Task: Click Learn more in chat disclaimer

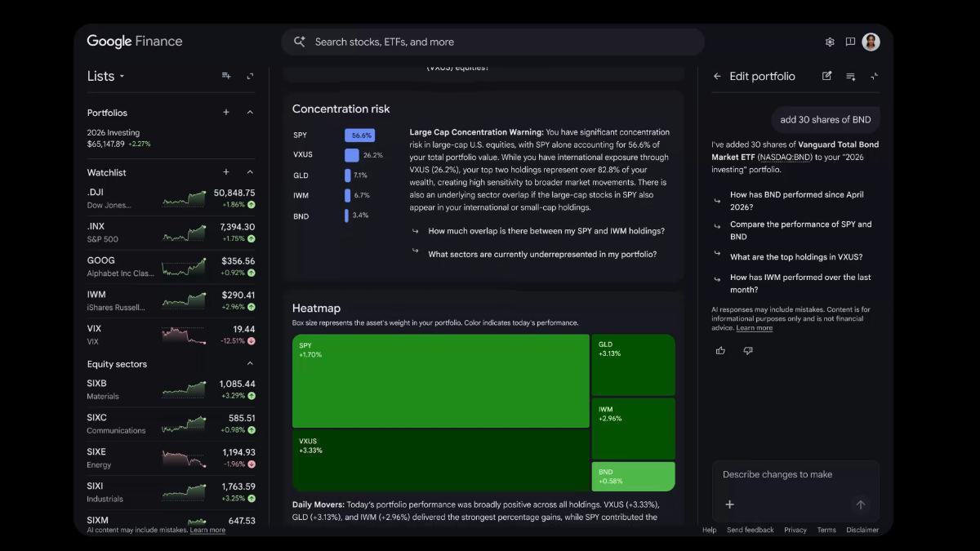Action: [x=754, y=328]
